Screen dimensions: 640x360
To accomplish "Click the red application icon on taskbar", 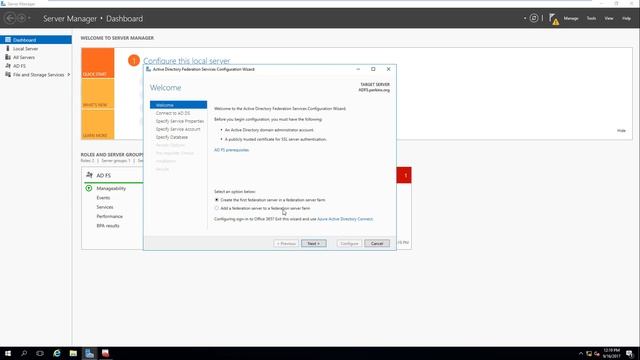I will pos(105,353).
